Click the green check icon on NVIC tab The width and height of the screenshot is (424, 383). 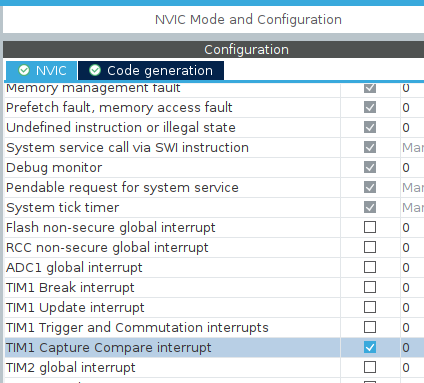(24, 70)
